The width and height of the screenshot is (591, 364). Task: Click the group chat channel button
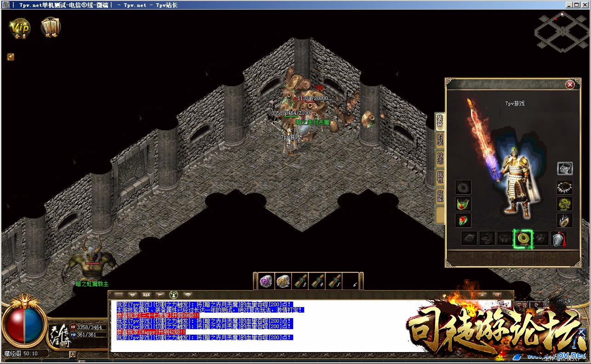[147, 294]
